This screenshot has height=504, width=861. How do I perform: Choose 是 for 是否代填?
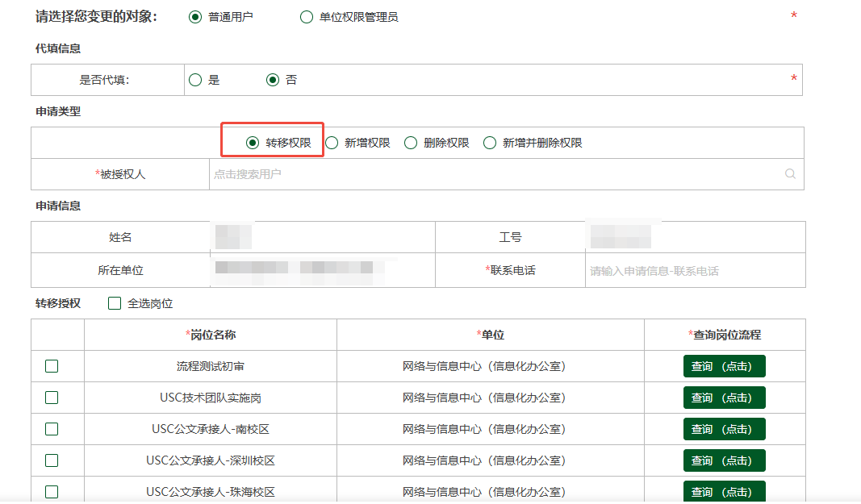(x=195, y=80)
